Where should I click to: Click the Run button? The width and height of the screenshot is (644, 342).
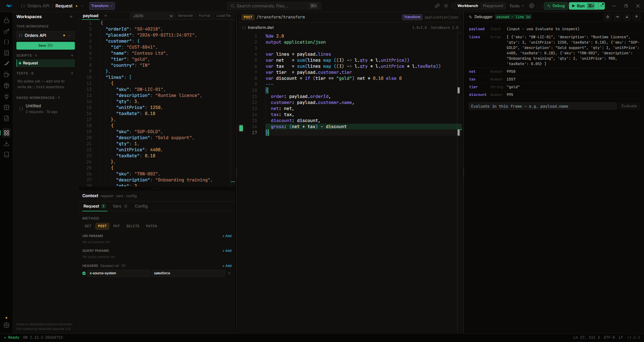(584, 6)
